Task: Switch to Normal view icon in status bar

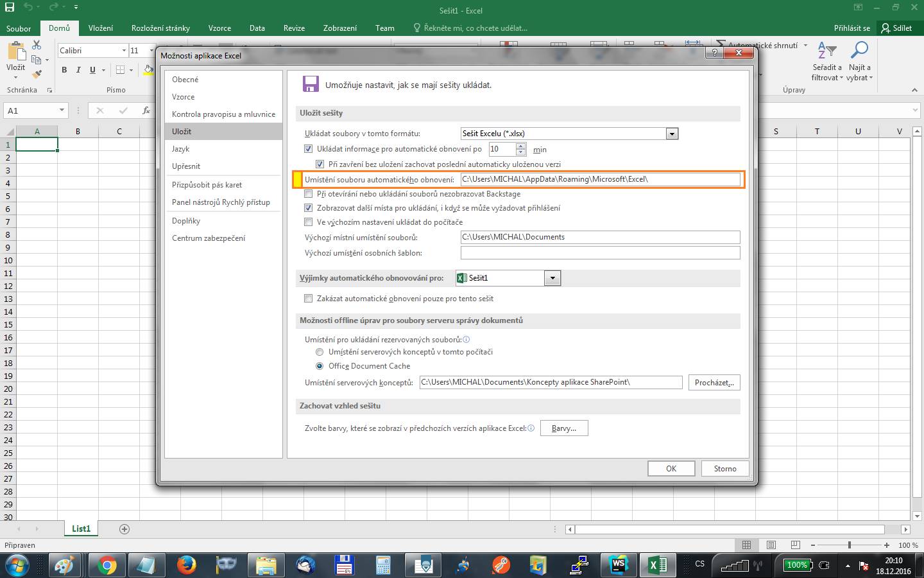Action: [746, 545]
